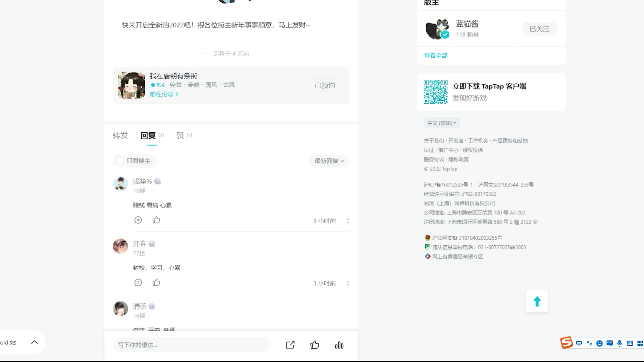Enable the 只看楼主 filter toggle
This screenshot has height=362, width=644.
tap(120, 161)
